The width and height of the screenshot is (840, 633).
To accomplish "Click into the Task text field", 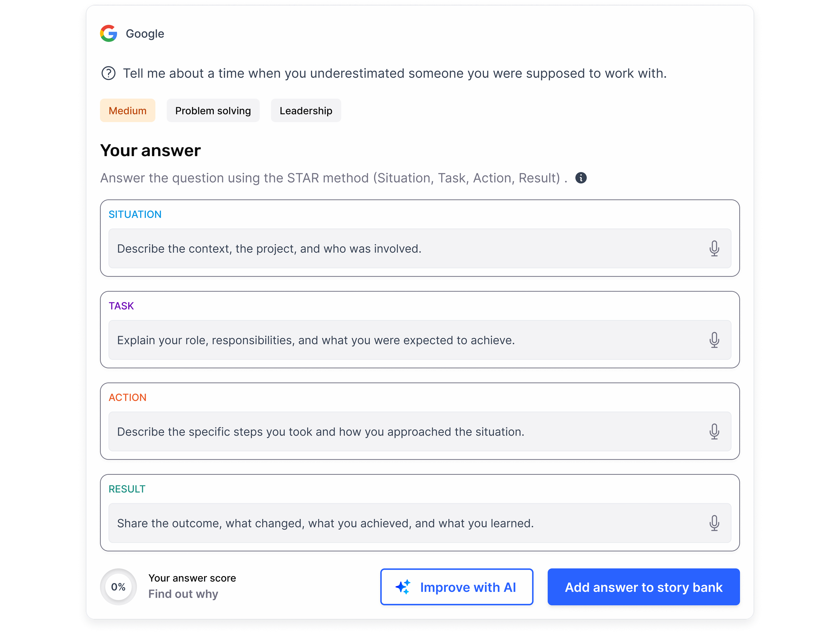I will coord(420,340).
